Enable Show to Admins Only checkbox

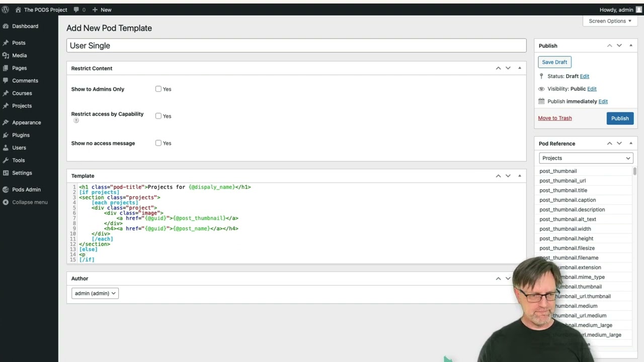click(x=158, y=89)
